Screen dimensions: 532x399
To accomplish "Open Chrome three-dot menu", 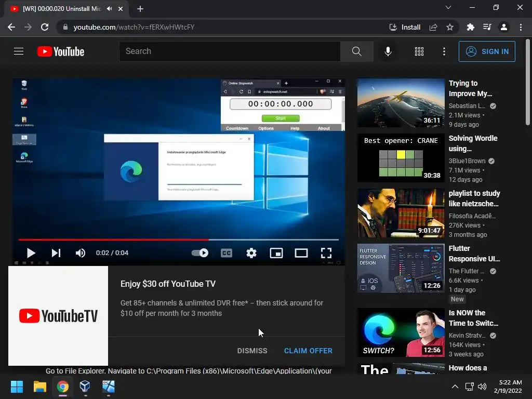I will click(521, 27).
